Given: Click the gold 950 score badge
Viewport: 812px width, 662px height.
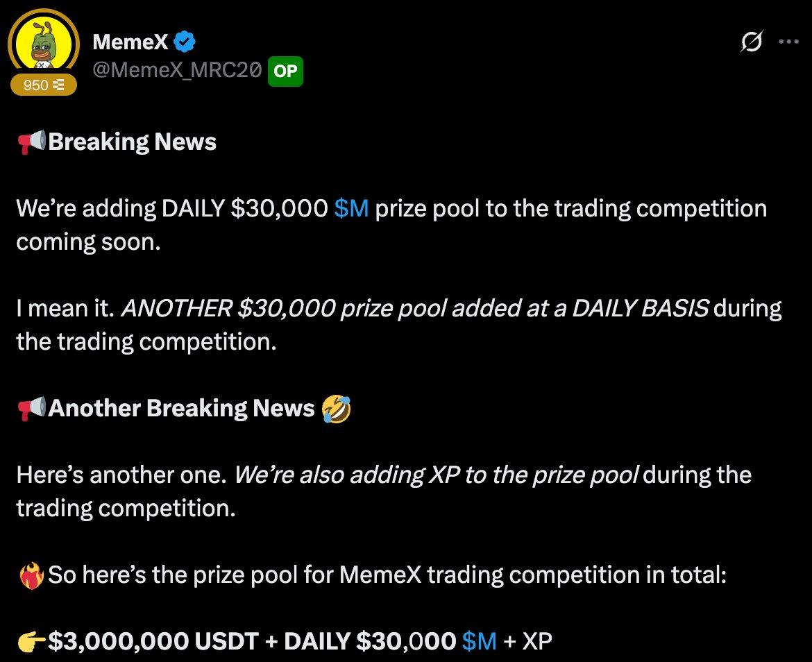Looking at the screenshot, I should [x=42, y=85].
